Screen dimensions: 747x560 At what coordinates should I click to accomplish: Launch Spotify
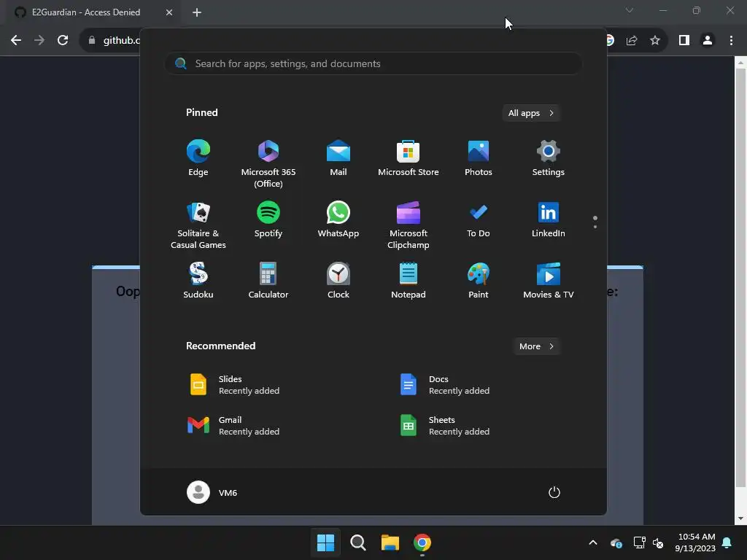point(268,220)
